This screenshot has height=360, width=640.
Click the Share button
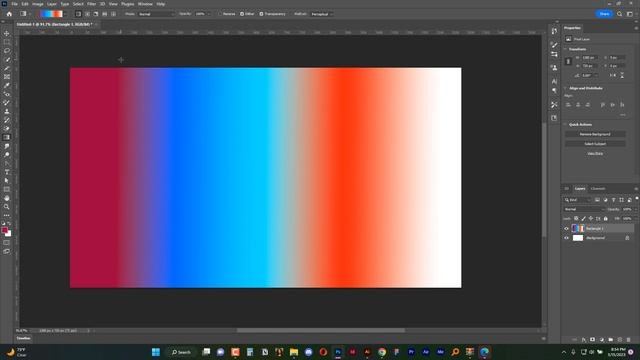point(604,14)
